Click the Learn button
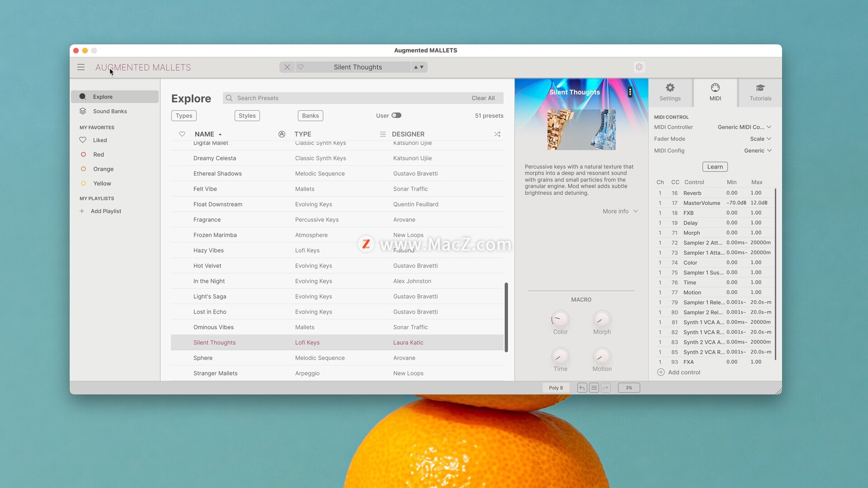 [715, 167]
